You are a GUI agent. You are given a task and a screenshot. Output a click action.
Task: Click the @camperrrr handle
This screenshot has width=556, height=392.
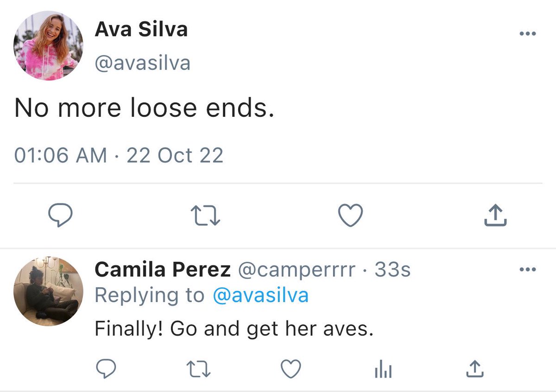click(x=297, y=270)
